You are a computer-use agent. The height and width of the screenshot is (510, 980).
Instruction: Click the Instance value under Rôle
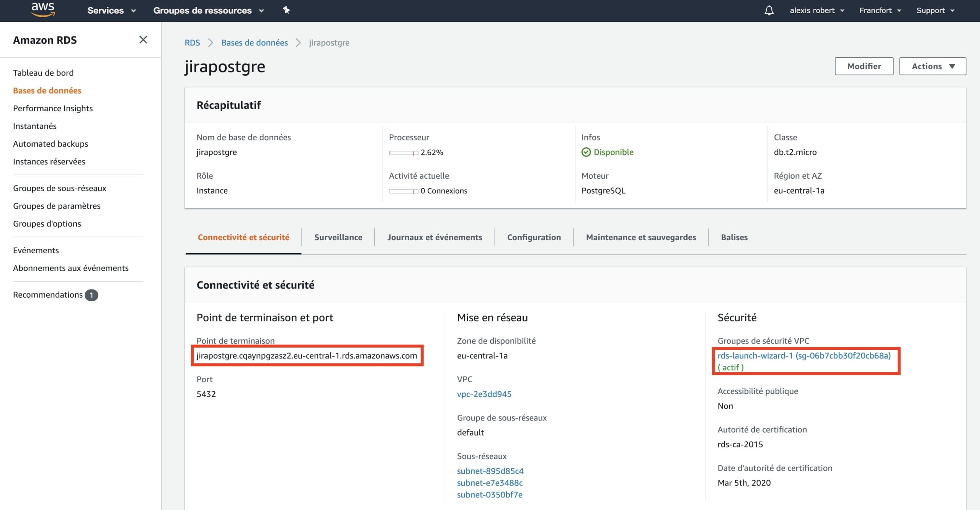(212, 191)
